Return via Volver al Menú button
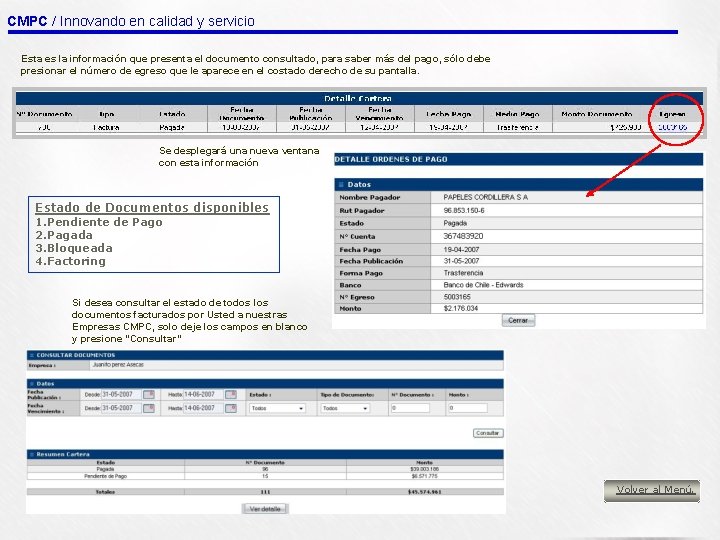Image resolution: width=720 pixels, height=540 pixels. pyautogui.click(x=652, y=490)
